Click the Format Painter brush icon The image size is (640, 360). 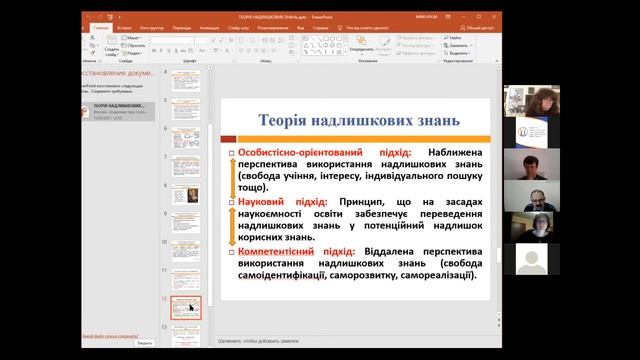(x=92, y=53)
